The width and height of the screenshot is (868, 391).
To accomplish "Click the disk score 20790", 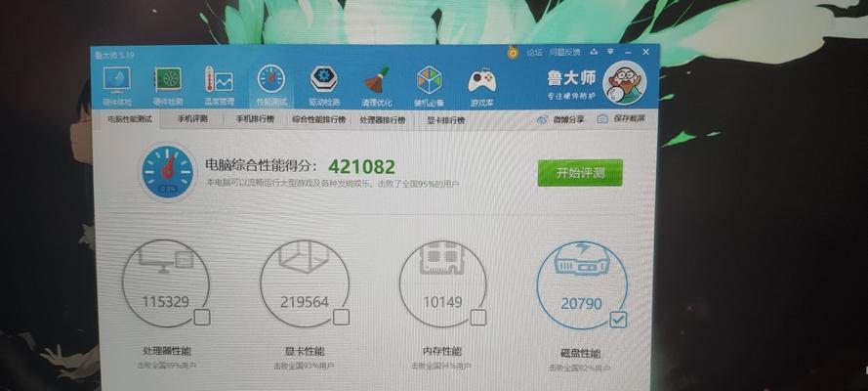I will (x=581, y=303).
